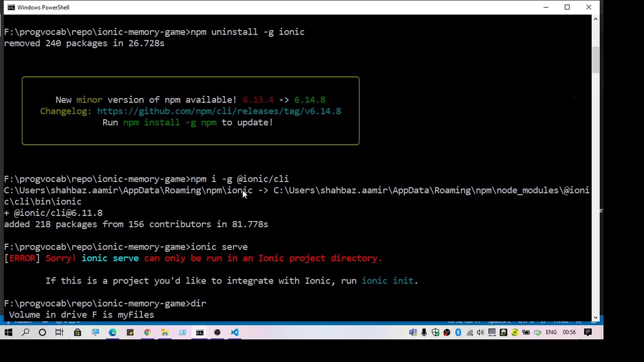This screenshot has height=362, width=644.
Task: Open Wi-Fi network tray icon
Action: coord(469,332)
